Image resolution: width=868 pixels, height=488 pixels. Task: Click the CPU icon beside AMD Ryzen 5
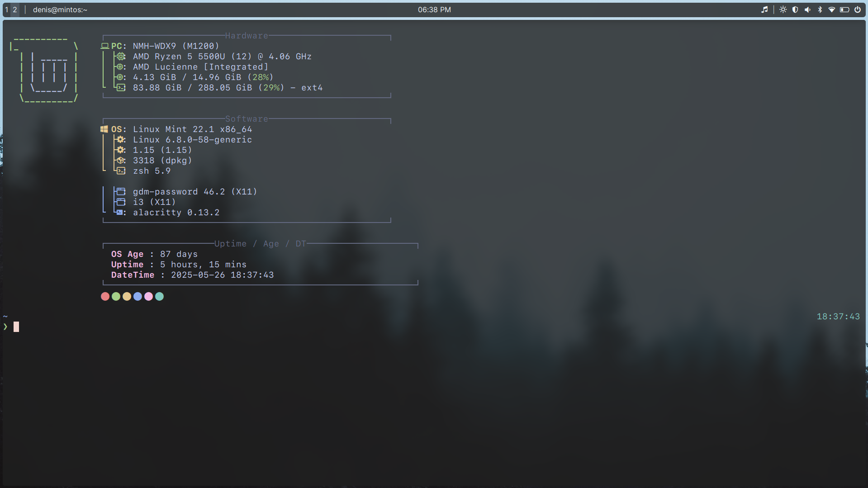[x=121, y=57]
